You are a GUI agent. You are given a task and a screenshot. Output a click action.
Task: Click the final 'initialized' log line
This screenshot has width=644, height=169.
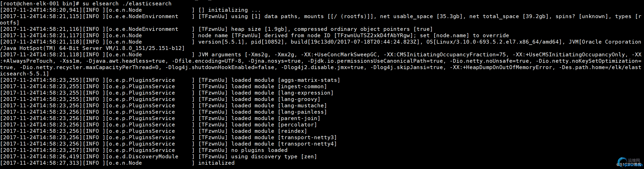(118, 163)
